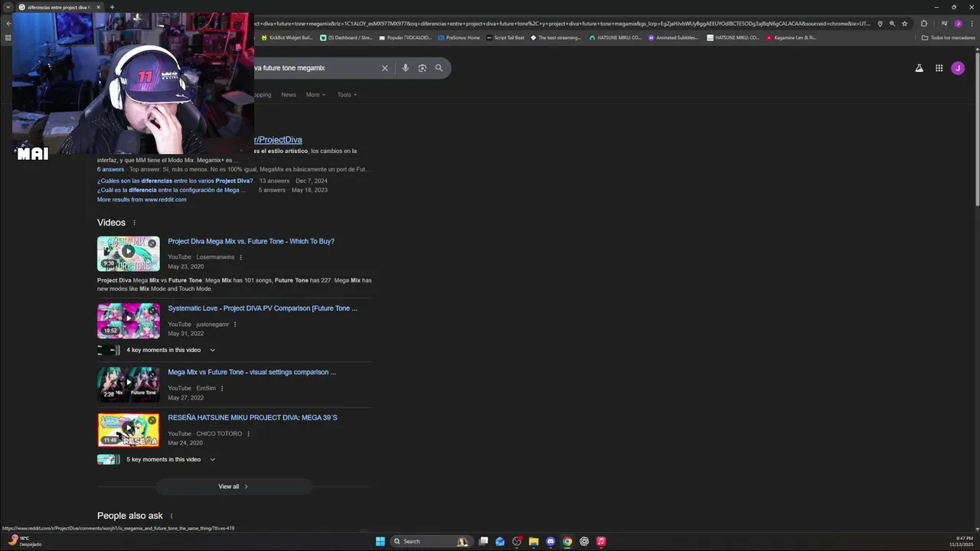The width and height of the screenshot is (980, 551).
Task: Open RESEÑA HATSUNE MIKU PROJECT DIVA video link
Action: click(253, 418)
